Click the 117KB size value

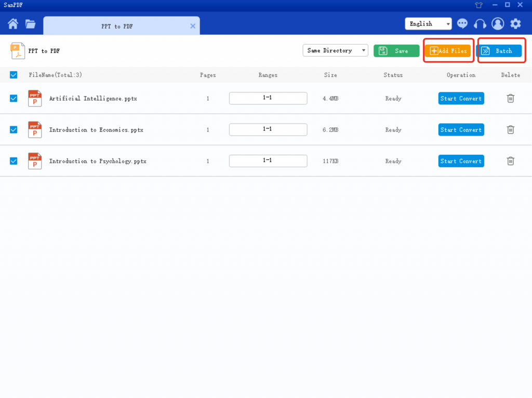click(x=330, y=161)
